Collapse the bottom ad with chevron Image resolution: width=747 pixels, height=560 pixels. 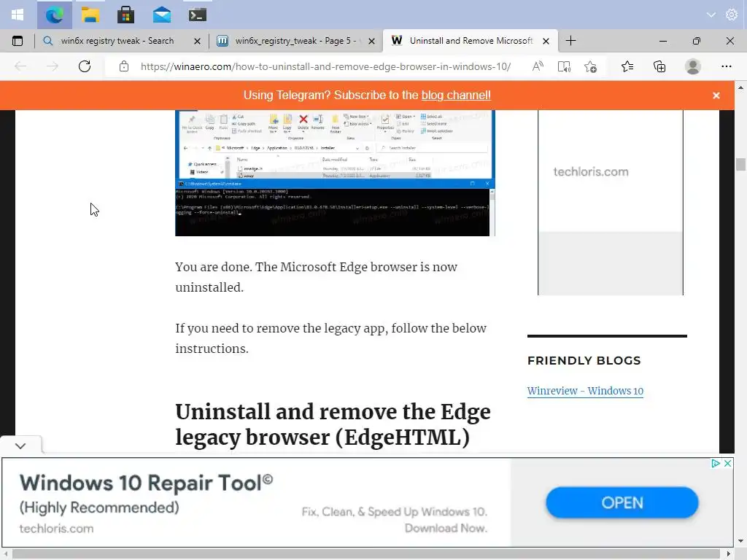pos(20,446)
